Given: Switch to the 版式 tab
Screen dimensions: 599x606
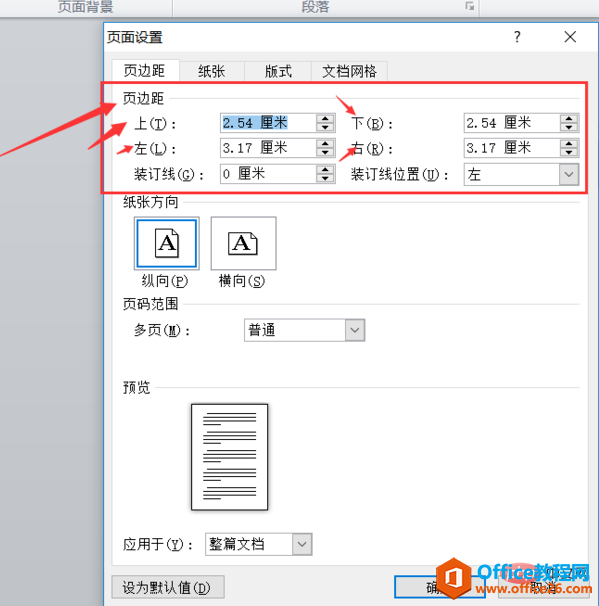Looking at the screenshot, I should click(278, 71).
